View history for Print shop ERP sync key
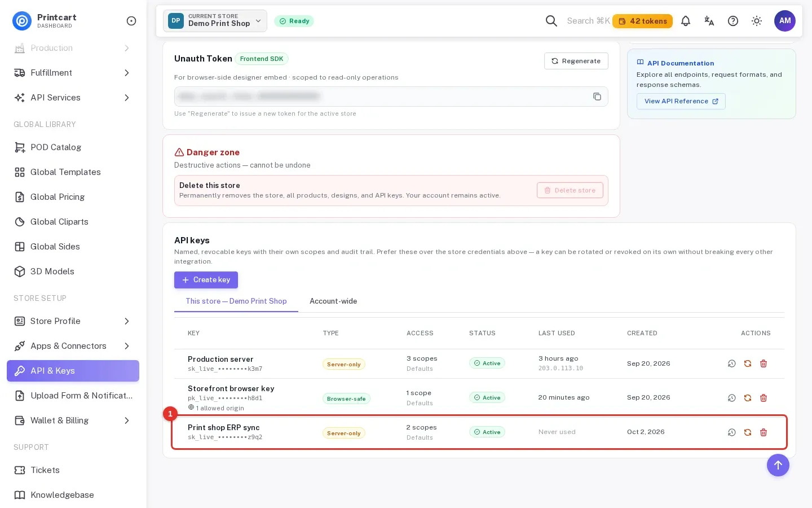 coord(732,432)
